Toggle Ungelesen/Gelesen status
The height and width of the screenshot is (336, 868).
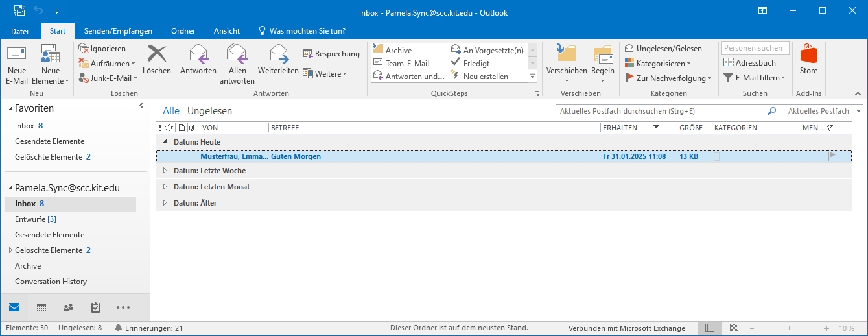point(663,49)
